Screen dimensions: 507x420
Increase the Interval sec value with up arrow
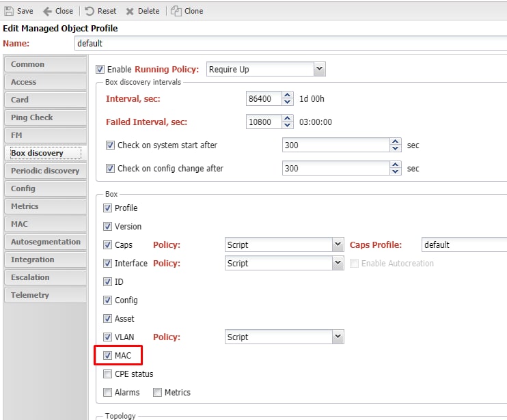point(287,95)
